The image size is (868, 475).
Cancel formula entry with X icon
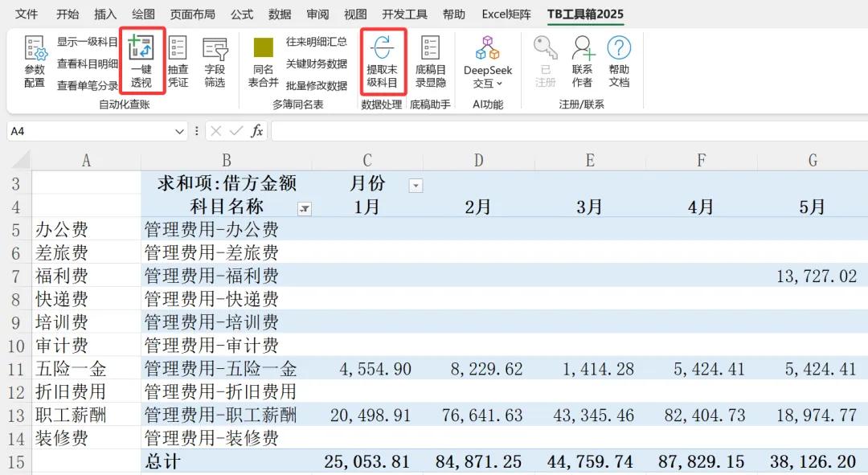[x=216, y=131]
